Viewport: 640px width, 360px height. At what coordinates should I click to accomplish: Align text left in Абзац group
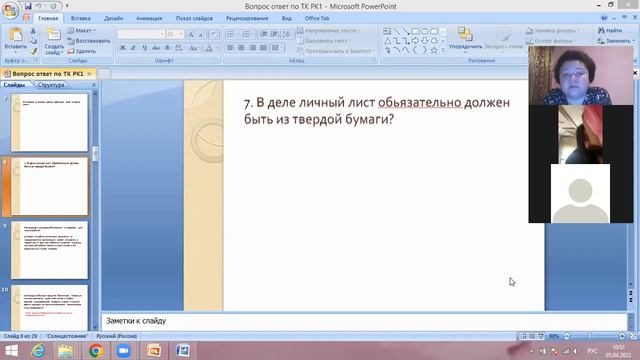(x=230, y=48)
